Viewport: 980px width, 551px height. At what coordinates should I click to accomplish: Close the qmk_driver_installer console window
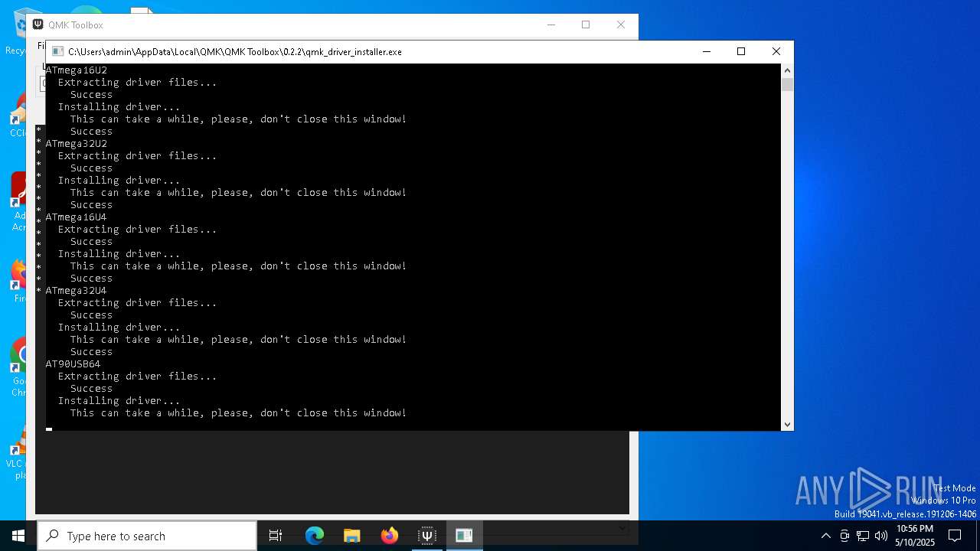776,51
